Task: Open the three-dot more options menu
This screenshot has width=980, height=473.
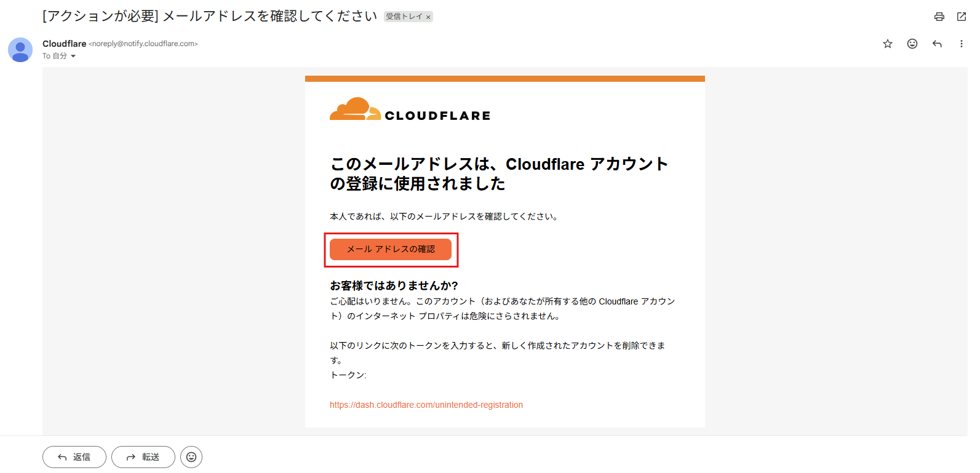Action: [961, 44]
